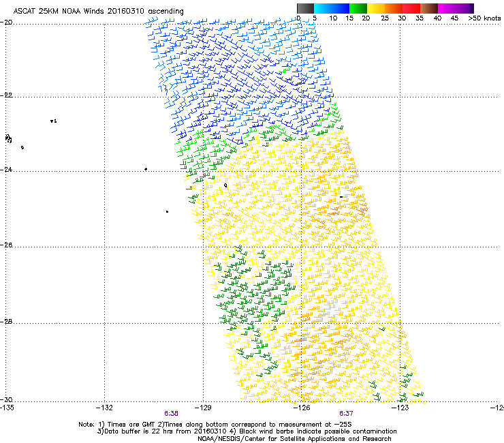504x443 pixels.
Task: Click the '45' label under the color scale
Action: click(x=454, y=18)
